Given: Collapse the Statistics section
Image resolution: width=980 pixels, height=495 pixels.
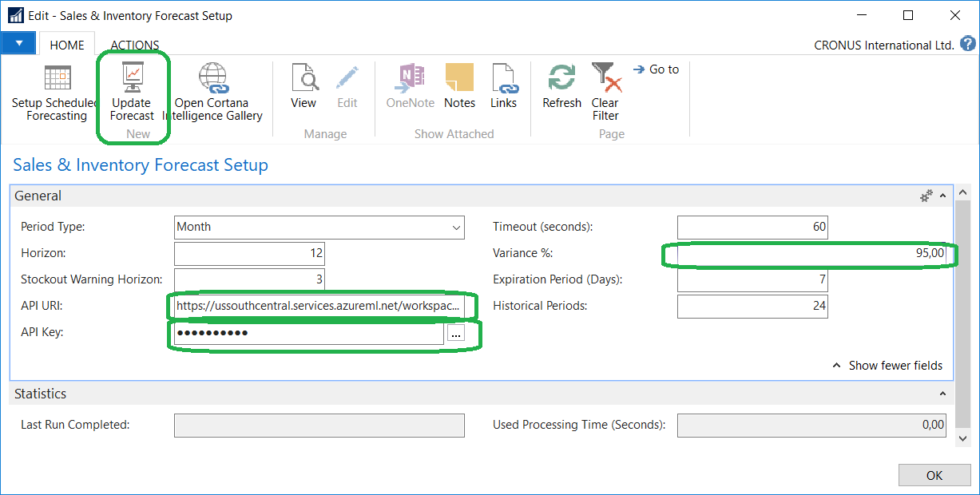Looking at the screenshot, I should click(x=942, y=394).
